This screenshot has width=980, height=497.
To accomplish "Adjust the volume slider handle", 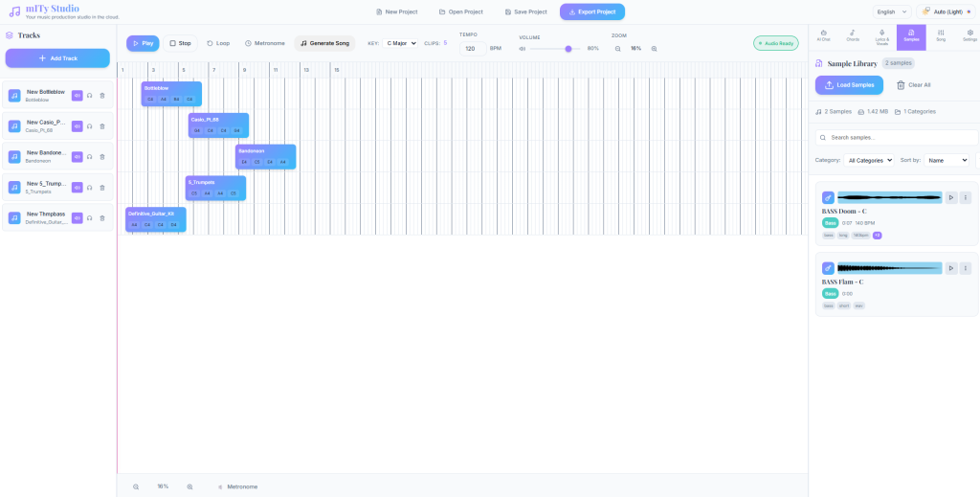I will pyautogui.click(x=568, y=48).
